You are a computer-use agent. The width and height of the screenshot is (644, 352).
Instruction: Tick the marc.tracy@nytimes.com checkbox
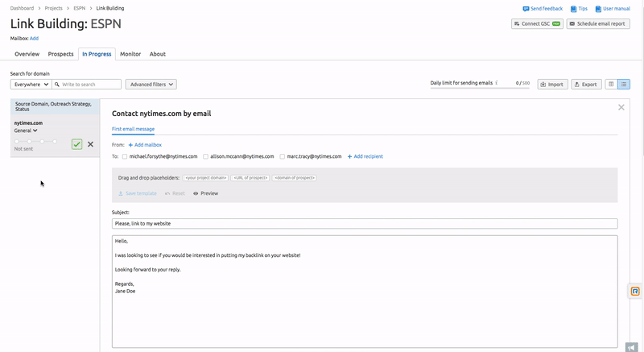pyautogui.click(x=283, y=156)
